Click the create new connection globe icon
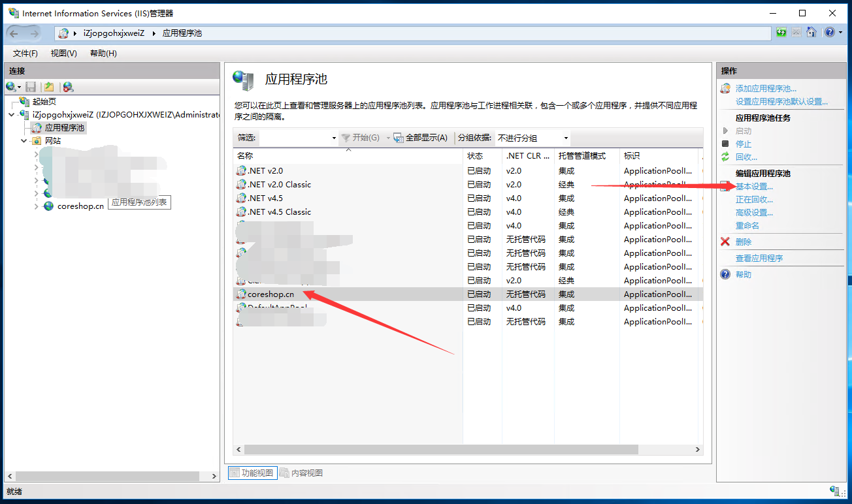Screen dimensions: 852x504 click(x=11, y=87)
